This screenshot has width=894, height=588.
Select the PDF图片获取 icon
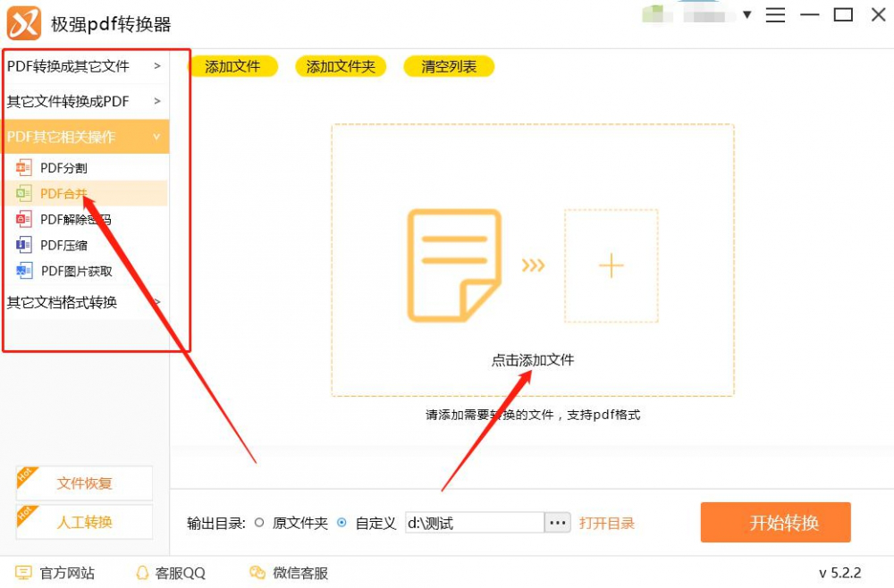point(23,271)
